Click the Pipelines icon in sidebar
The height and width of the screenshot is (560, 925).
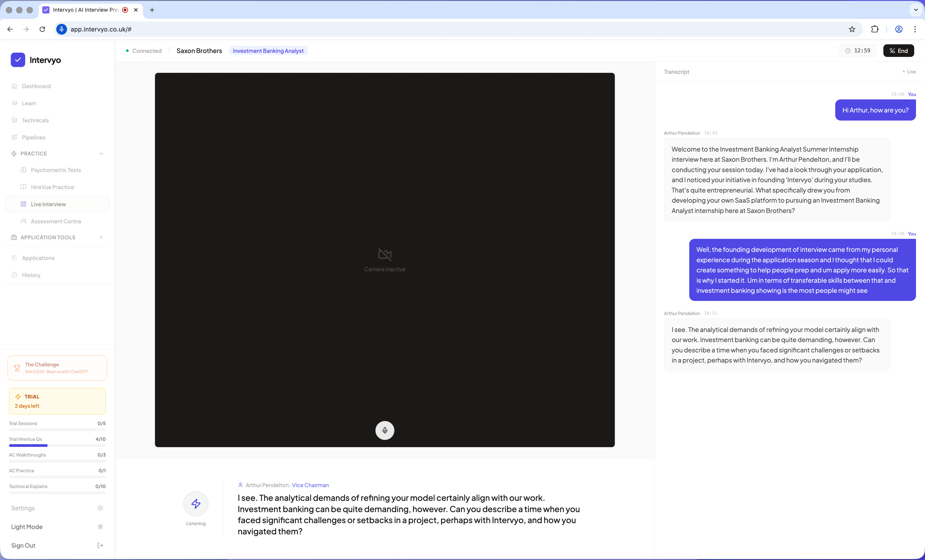click(14, 137)
